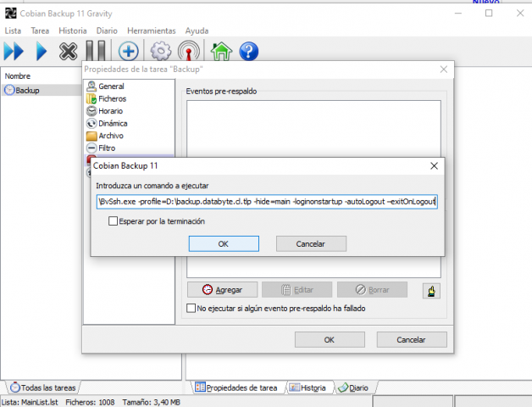Create a new task with plus icon
The height and width of the screenshot is (407, 532).
128,52
